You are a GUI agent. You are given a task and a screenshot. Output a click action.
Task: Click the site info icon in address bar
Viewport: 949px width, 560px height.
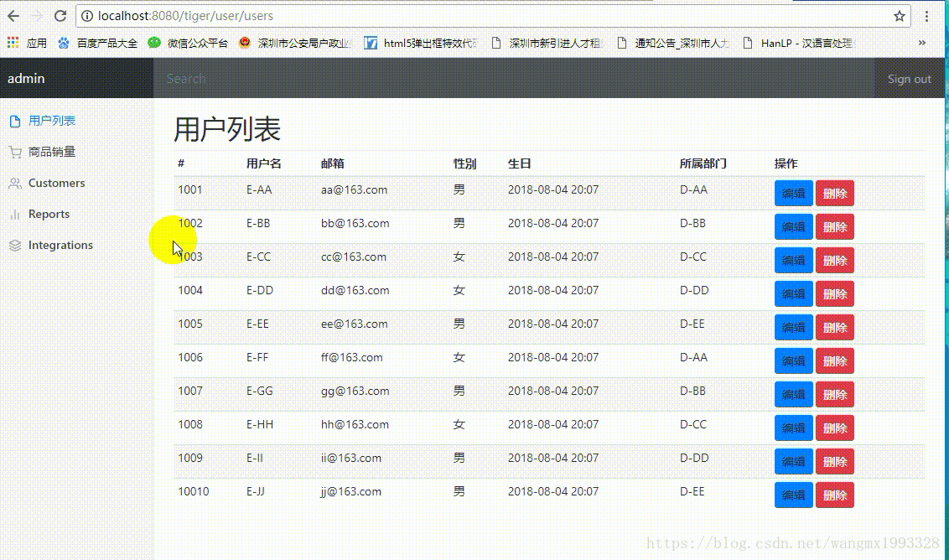point(87,16)
